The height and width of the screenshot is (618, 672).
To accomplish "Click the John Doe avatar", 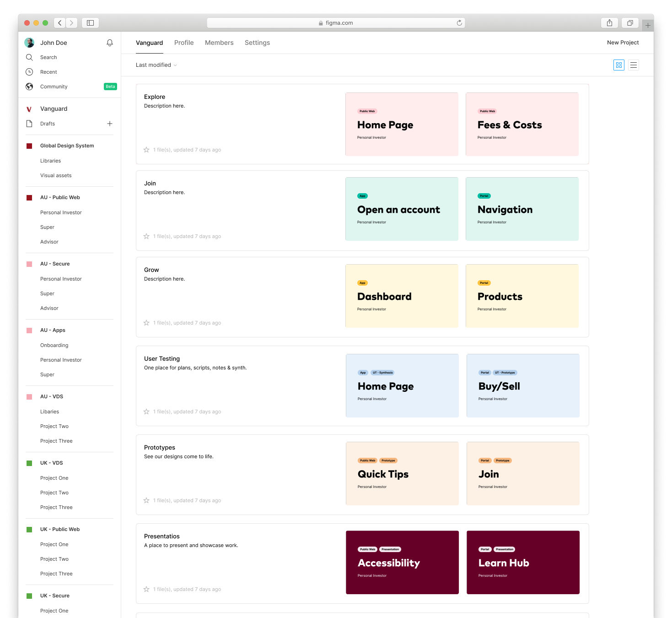I will [x=29, y=43].
